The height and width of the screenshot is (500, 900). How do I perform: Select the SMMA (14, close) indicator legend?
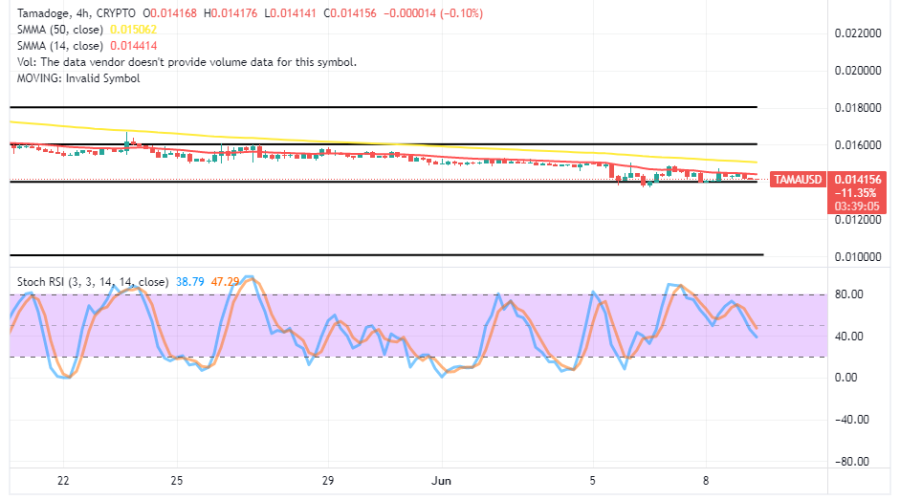click(60, 45)
